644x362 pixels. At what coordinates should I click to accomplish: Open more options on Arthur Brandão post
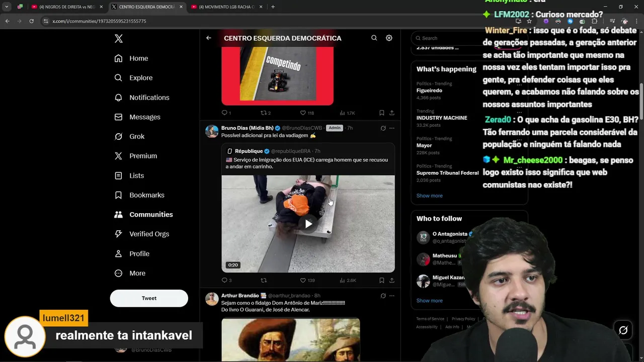tap(391, 296)
